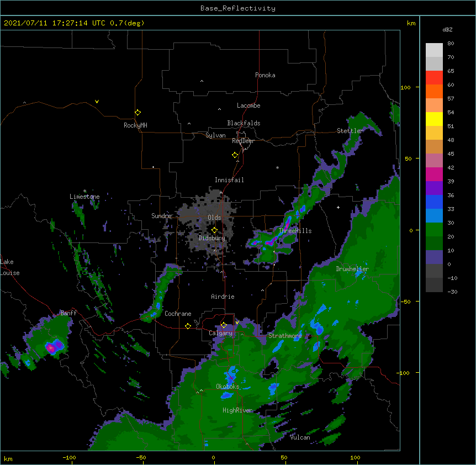The image size is (476, 465).
Task: Click the Vulcan town label
Action: [300, 437]
